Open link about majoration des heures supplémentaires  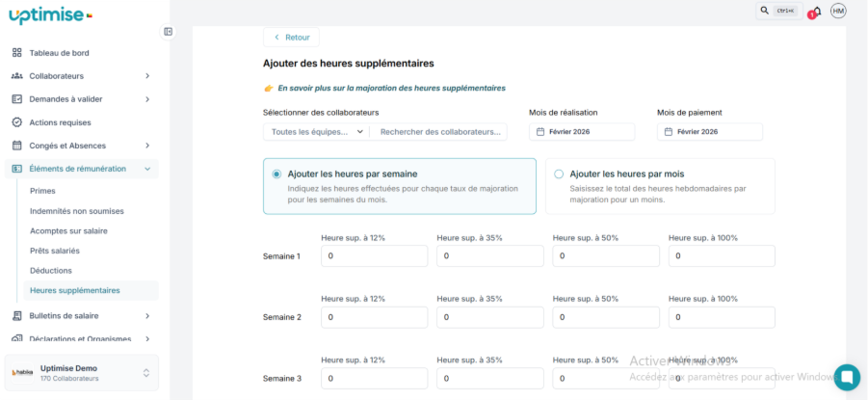click(x=391, y=88)
